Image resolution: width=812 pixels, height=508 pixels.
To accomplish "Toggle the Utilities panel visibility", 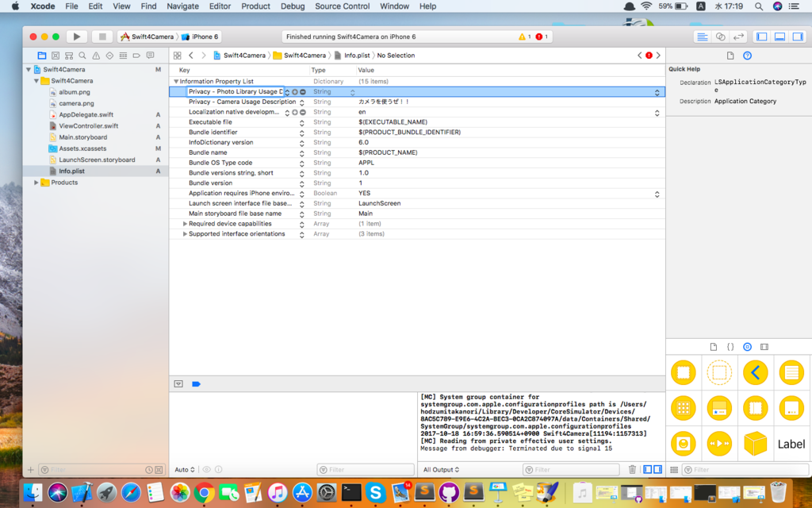I will click(798, 37).
